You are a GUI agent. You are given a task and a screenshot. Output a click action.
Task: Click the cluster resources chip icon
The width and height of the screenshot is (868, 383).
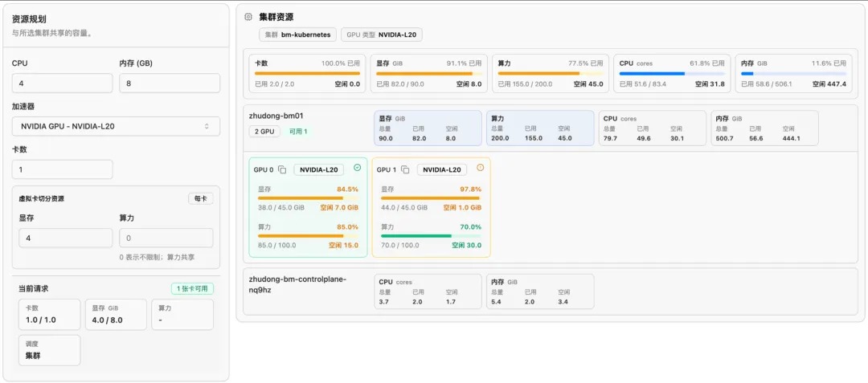[248, 17]
